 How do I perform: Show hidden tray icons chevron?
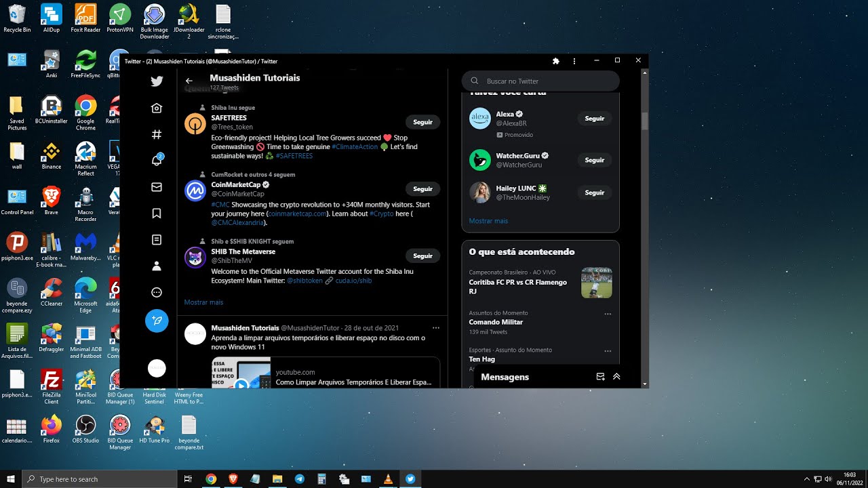pyautogui.click(x=806, y=479)
